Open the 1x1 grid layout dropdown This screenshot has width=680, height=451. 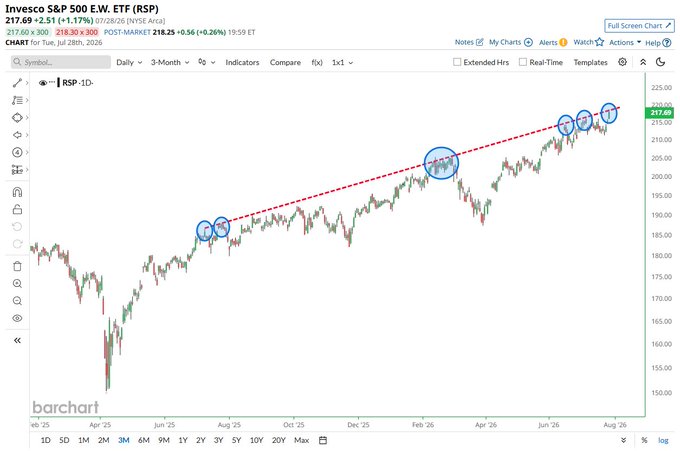[x=342, y=62]
